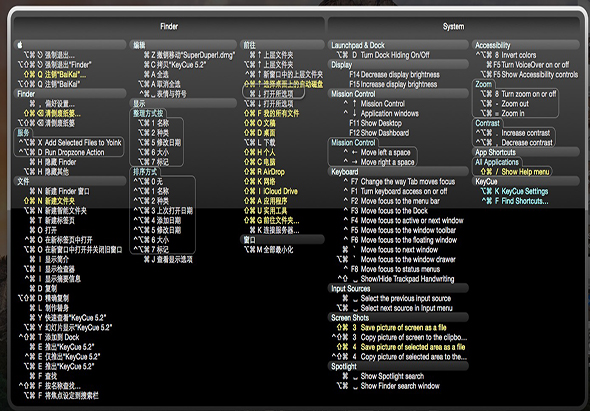Screen dimensions: 590x411
Task: Click the yellow Show Help menu entry
Action: [x=515, y=172]
